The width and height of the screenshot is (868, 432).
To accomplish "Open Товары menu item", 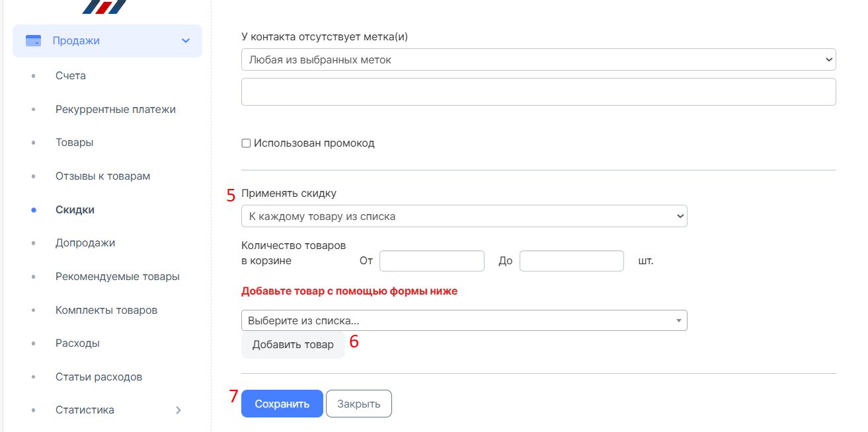I will (74, 143).
